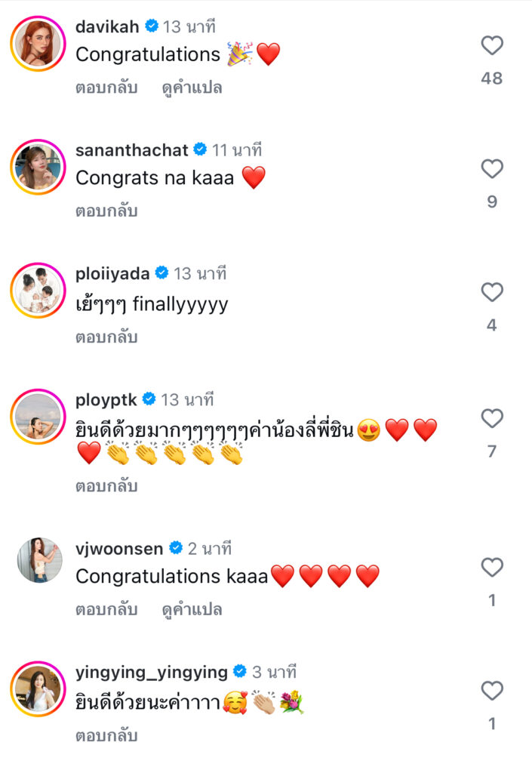Tap heart on ploiiyada's finallyyyyy comment

click(x=492, y=293)
